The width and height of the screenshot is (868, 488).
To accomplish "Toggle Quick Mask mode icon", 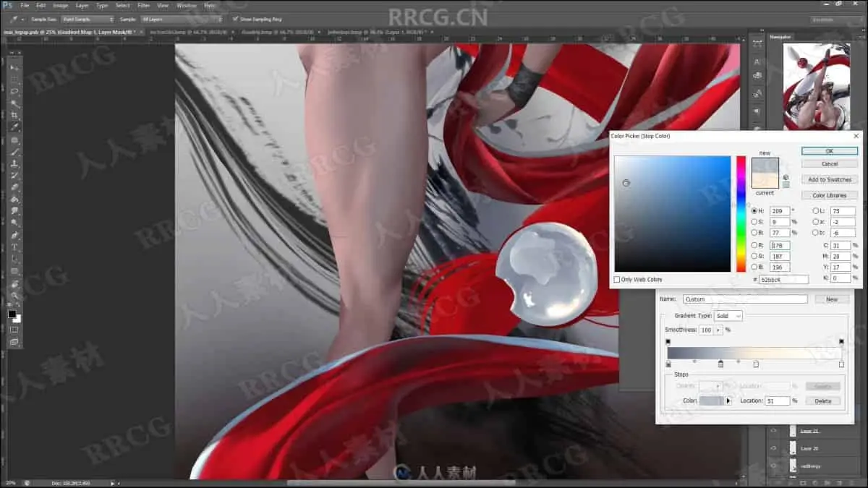I will tap(14, 330).
